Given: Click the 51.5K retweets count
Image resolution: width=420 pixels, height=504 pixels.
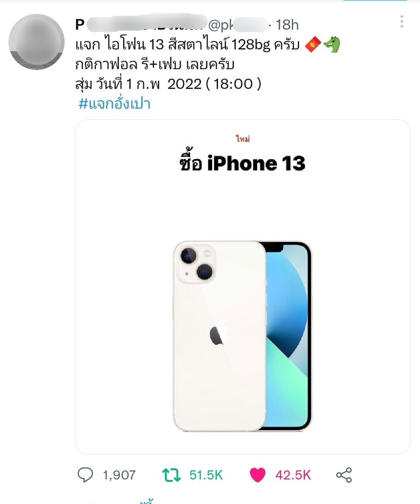Looking at the screenshot, I should coord(206,475).
